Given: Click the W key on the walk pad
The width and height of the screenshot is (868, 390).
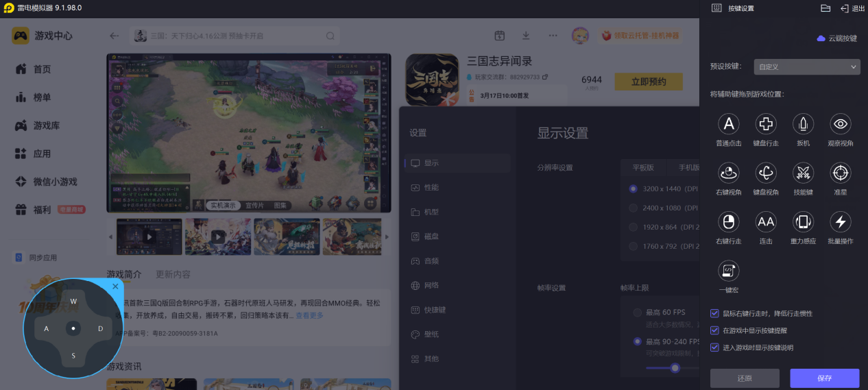Looking at the screenshot, I should tap(73, 302).
